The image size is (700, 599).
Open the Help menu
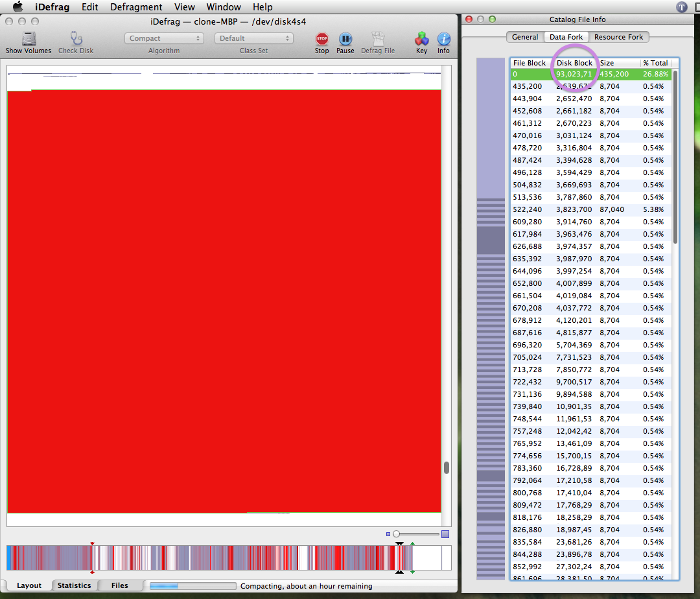262,6
